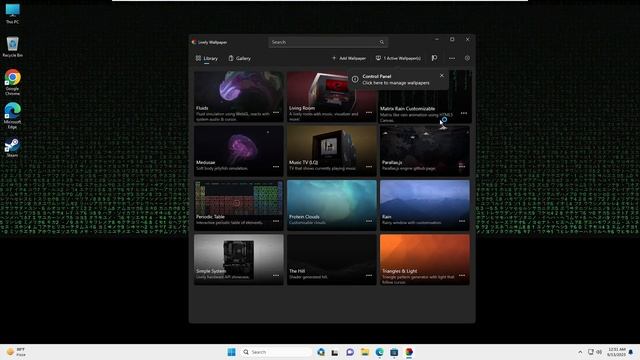Open more options for Periodic Table wallpaper

tap(276, 221)
